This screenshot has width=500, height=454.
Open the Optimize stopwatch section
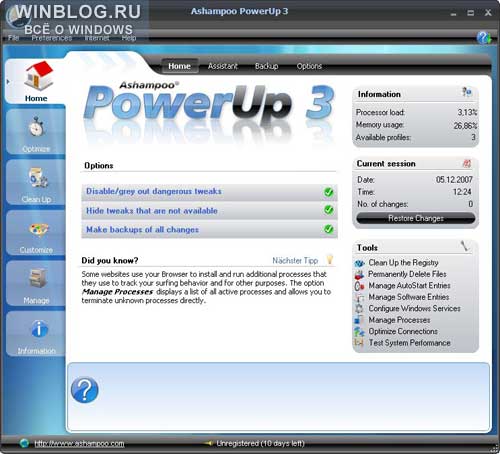(x=36, y=132)
